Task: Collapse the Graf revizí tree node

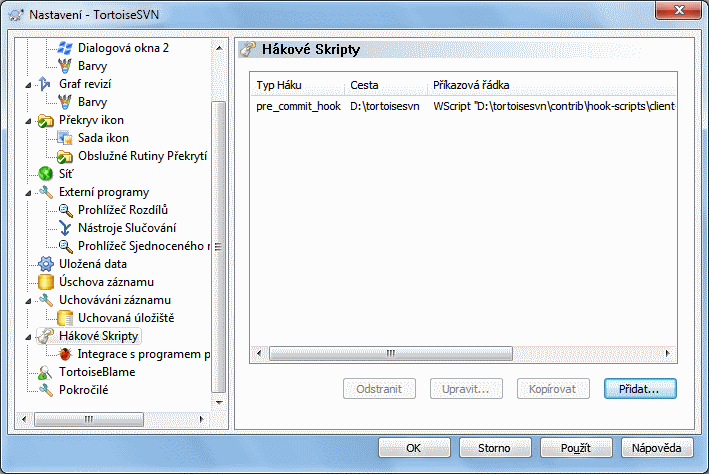Action: click(28, 85)
